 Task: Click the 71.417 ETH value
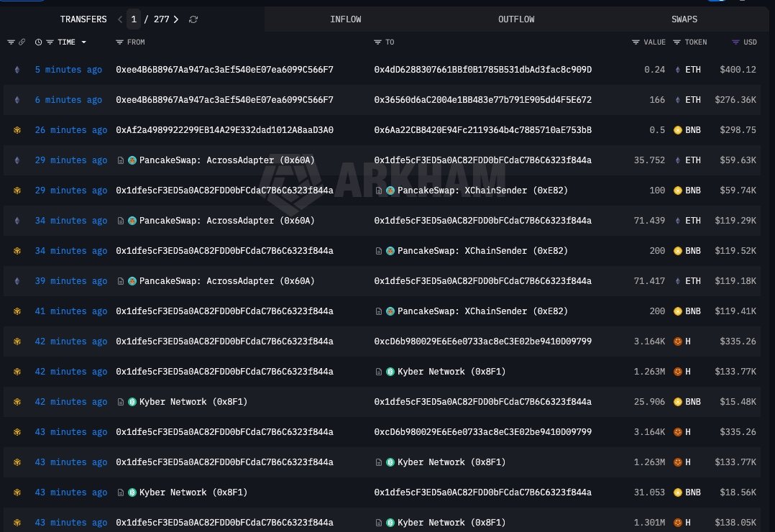[649, 281]
